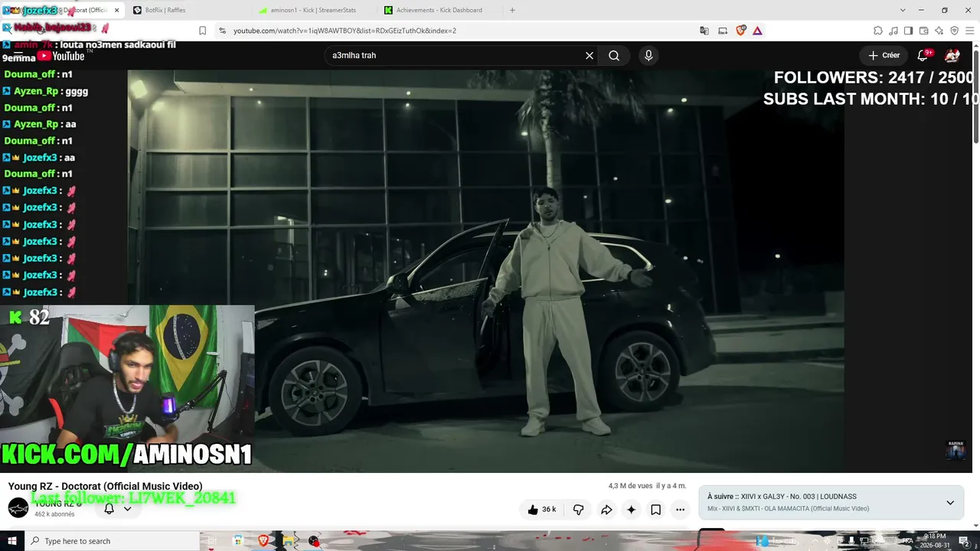980x551 pixels.
Task: Open media controls music note icon
Action: (x=893, y=31)
